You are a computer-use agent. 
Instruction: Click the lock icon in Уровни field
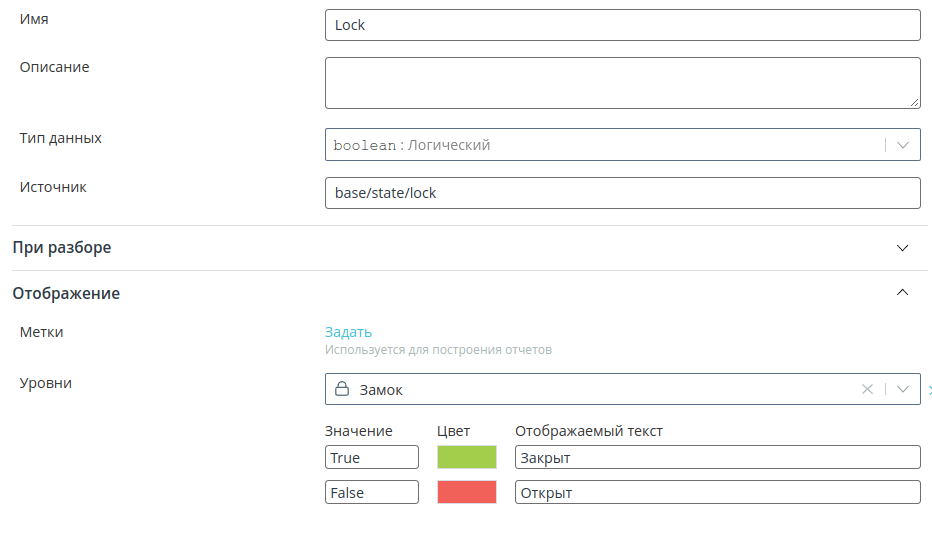(x=342, y=389)
